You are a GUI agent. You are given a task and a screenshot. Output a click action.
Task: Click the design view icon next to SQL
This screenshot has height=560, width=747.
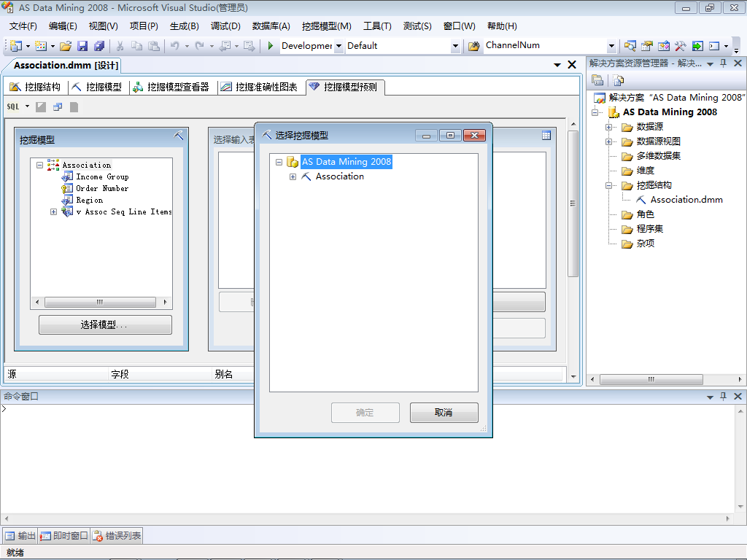tap(41, 107)
